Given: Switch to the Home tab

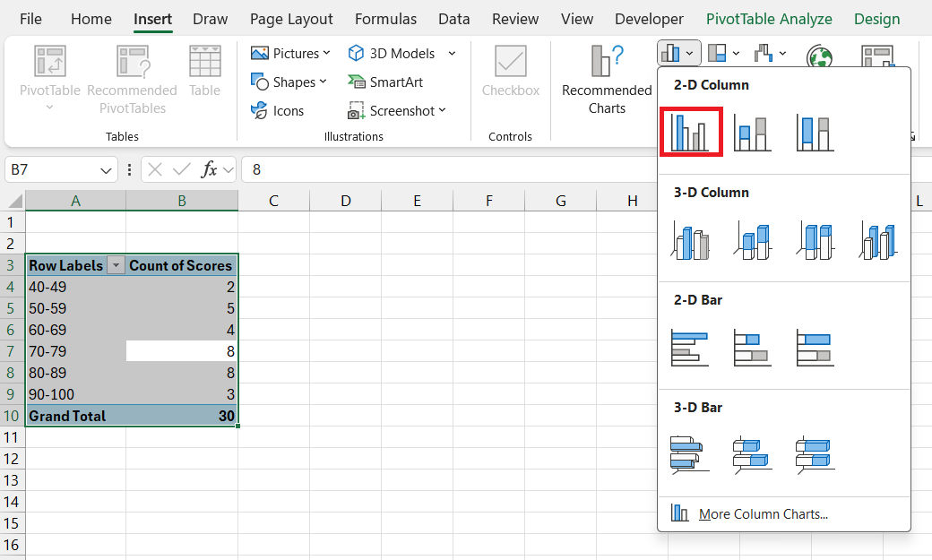Looking at the screenshot, I should coord(91,19).
